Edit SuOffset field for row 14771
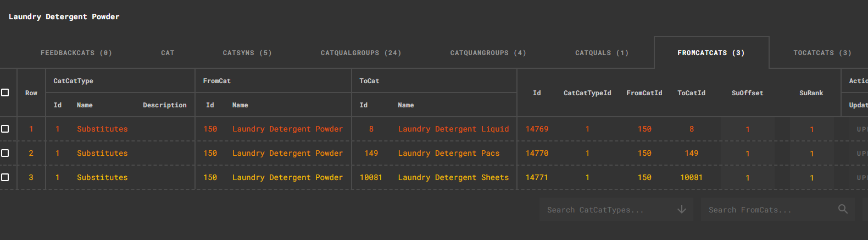The width and height of the screenshot is (868, 240). [748, 177]
